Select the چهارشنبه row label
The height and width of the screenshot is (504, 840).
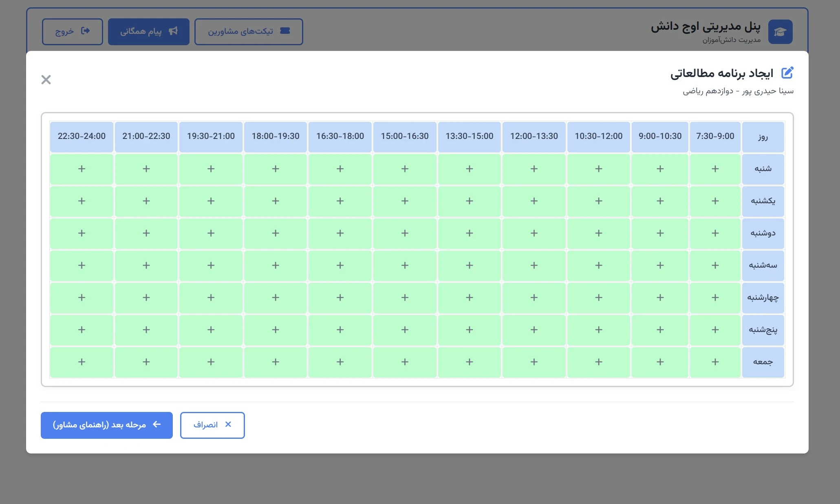click(x=763, y=297)
